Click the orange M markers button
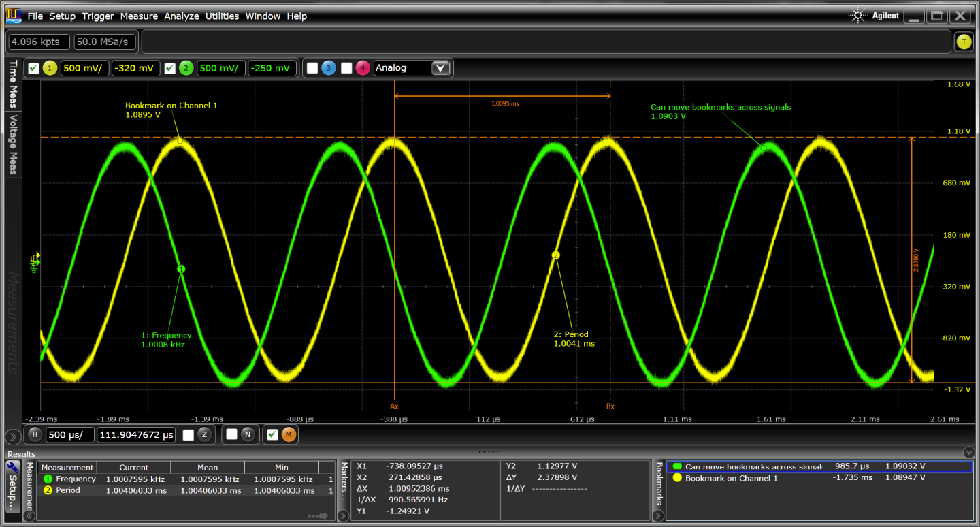The height and width of the screenshot is (527, 980). point(289,435)
